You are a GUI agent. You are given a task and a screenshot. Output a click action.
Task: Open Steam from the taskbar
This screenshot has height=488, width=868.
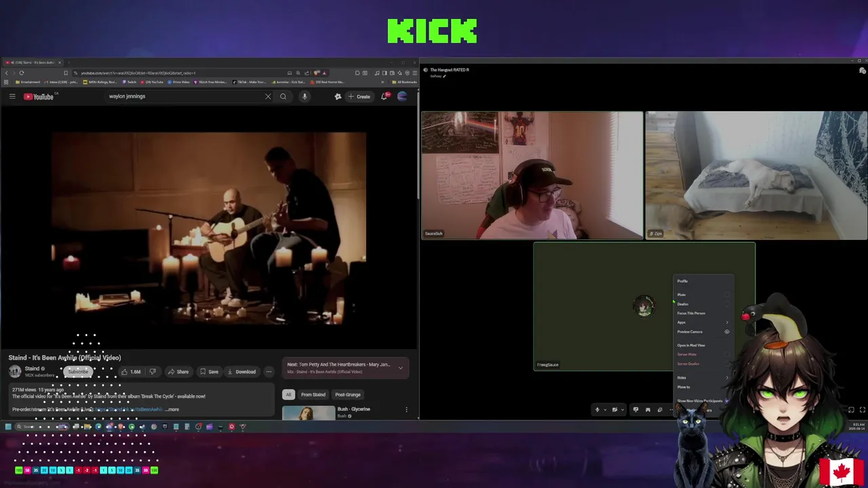(142, 427)
